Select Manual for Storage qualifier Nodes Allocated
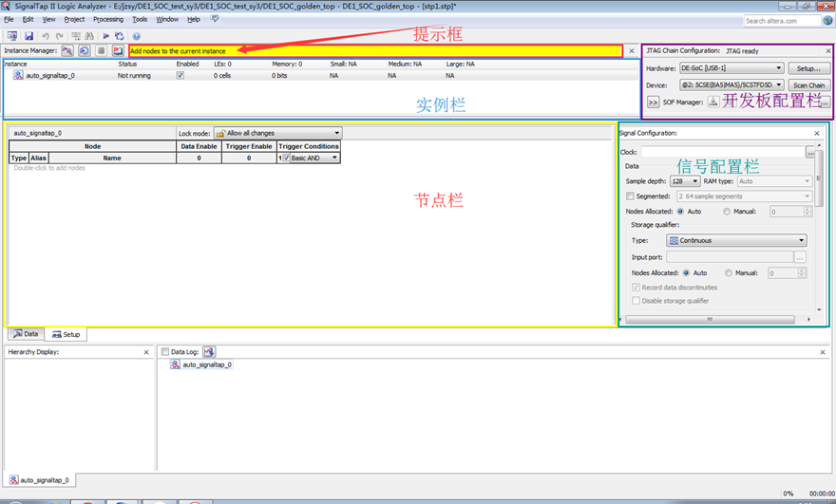 pyautogui.click(x=729, y=272)
